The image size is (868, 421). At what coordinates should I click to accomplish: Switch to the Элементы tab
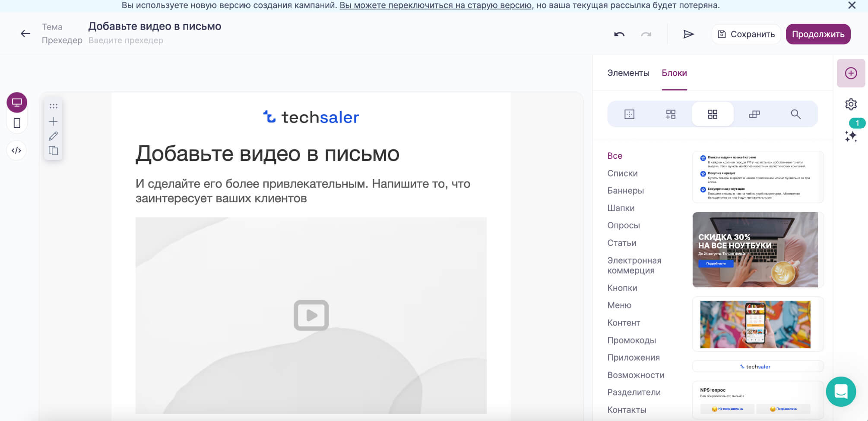tap(628, 73)
